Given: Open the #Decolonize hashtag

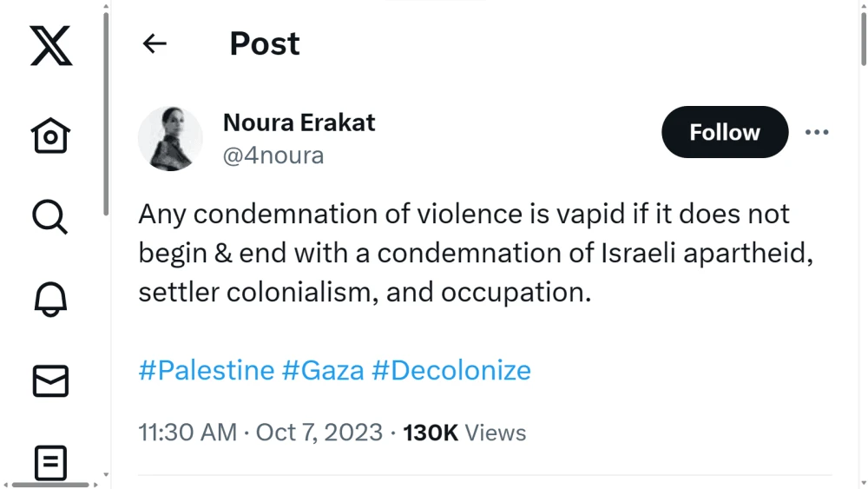Looking at the screenshot, I should 451,370.
